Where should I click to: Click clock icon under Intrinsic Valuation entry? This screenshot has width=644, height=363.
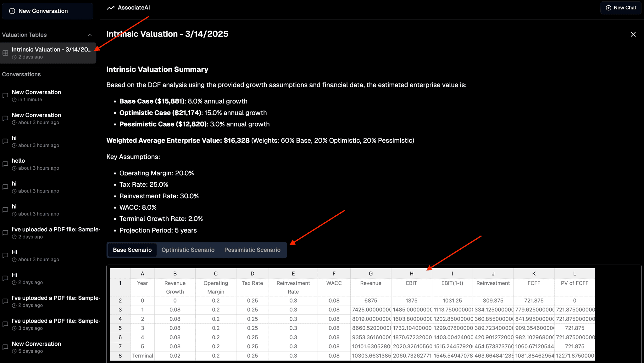coord(14,57)
